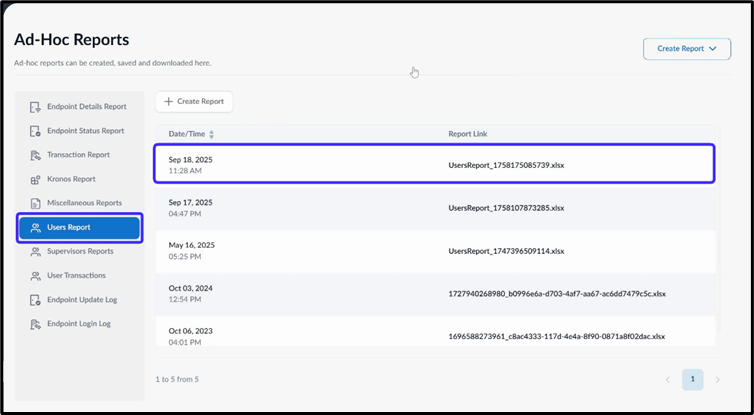The width and height of the screenshot is (754, 415).
Task: Click the 05:25 PM time text
Action: point(185,257)
